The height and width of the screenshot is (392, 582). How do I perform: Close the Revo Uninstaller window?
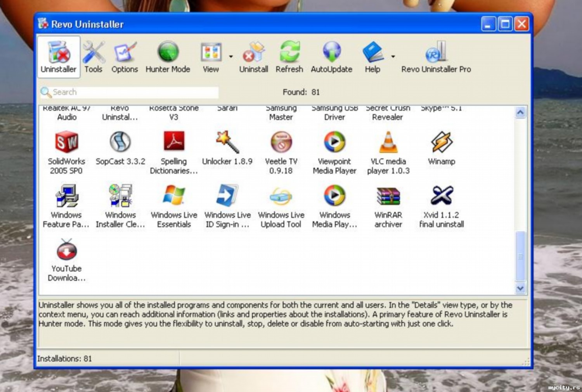tap(521, 24)
